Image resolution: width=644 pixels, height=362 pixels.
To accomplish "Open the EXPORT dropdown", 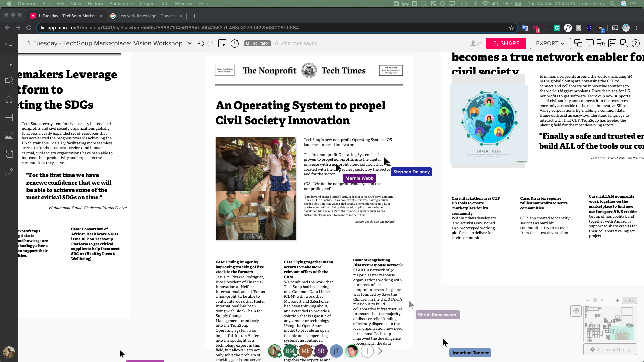I will click(550, 43).
